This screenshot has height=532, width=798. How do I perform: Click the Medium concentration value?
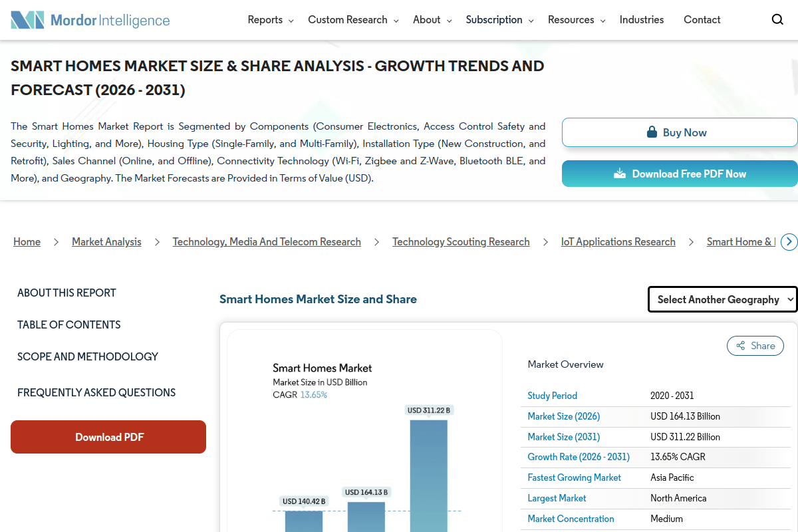pyautogui.click(x=667, y=519)
